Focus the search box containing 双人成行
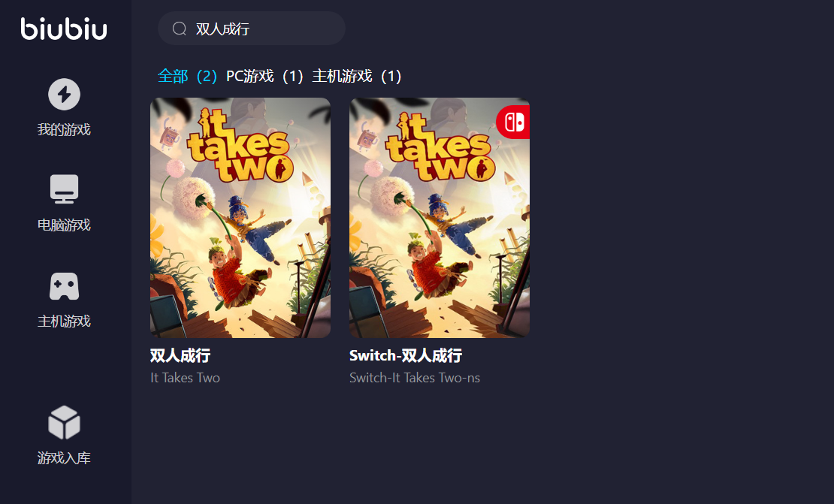The width and height of the screenshot is (834, 504). coord(252,29)
